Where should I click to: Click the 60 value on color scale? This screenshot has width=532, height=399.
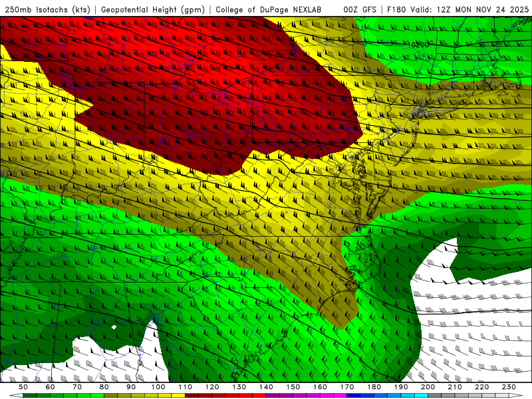[51, 387]
